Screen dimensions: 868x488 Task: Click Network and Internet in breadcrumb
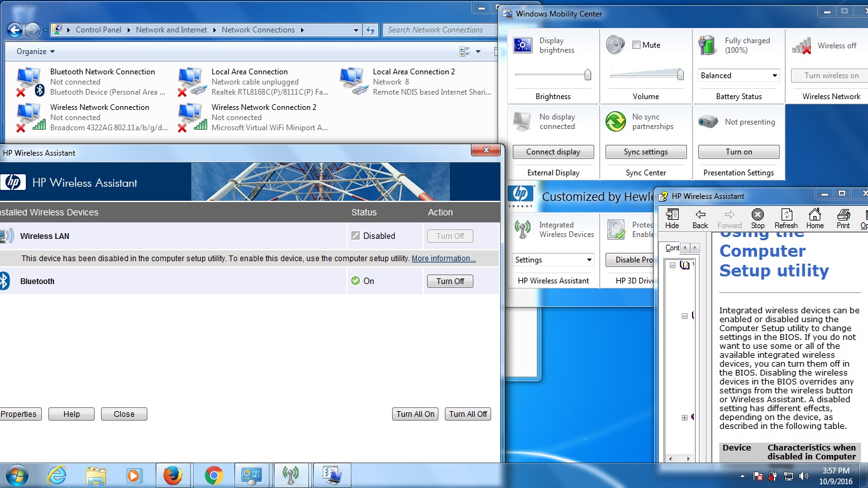172,30
